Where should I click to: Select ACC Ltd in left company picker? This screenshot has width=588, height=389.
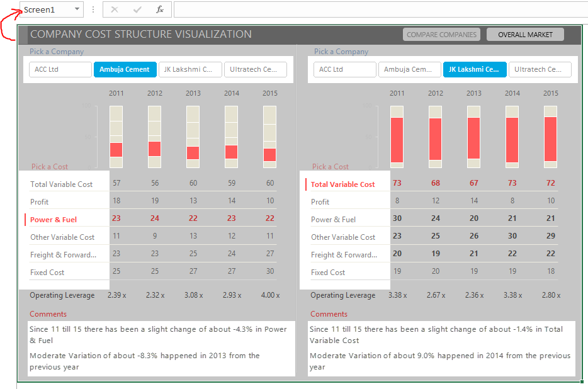point(60,69)
